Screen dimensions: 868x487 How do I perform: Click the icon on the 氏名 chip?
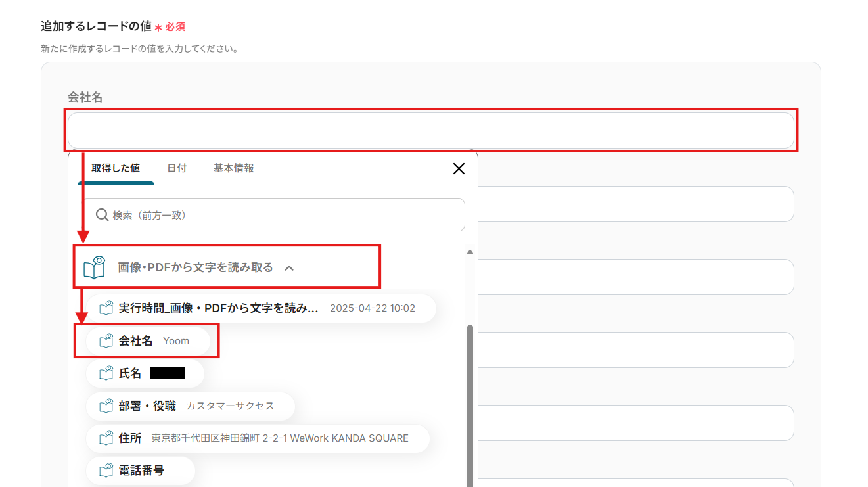pyautogui.click(x=106, y=373)
